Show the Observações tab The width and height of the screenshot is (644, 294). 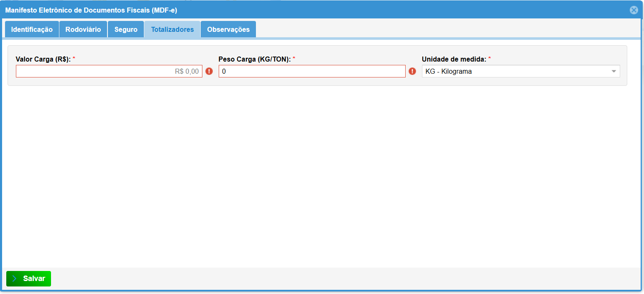click(x=228, y=30)
